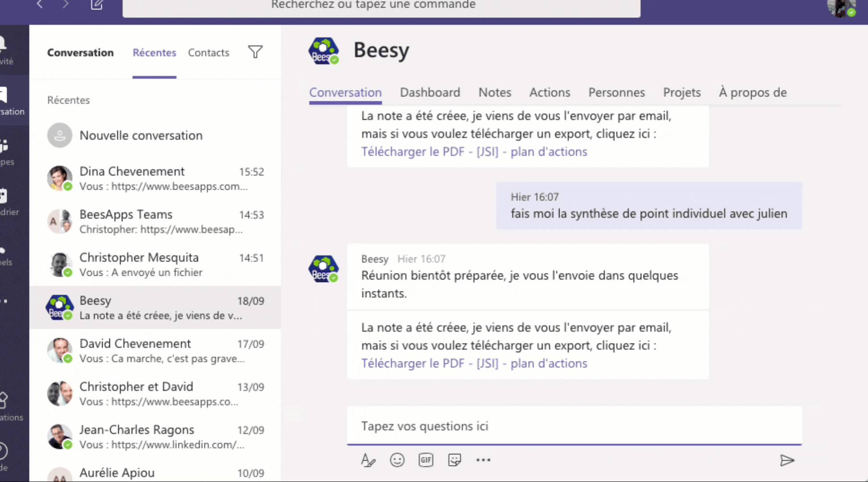Open the emoji picker
The height and width of the screenshot is (482, 868).
pos(397,460)
